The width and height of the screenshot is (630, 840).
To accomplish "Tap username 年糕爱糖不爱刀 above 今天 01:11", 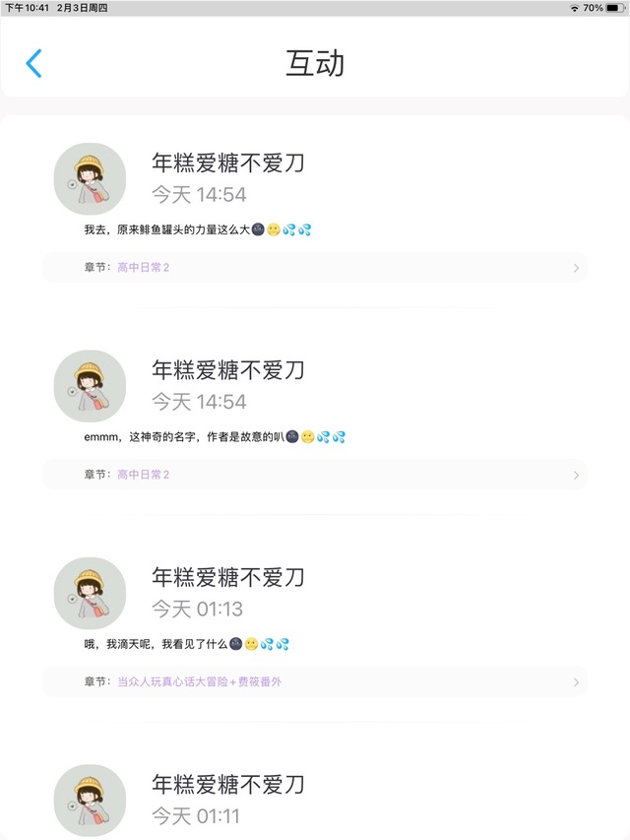I will point(227,784).
